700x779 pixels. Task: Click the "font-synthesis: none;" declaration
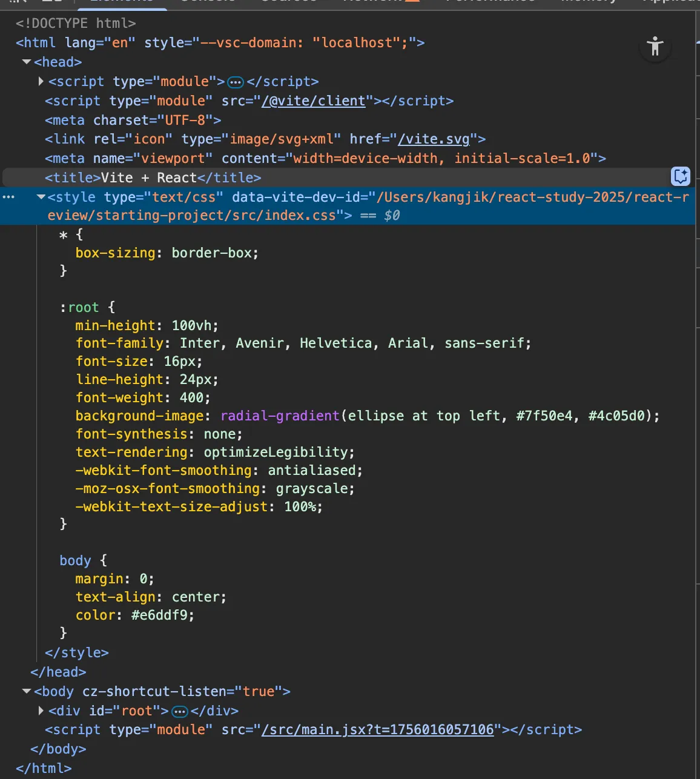(159, 434)
